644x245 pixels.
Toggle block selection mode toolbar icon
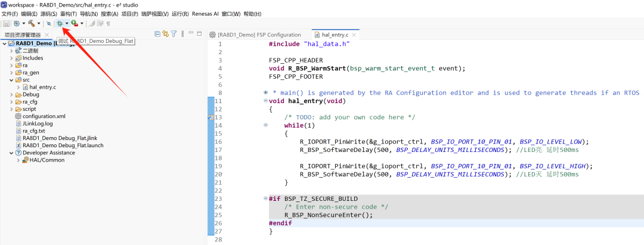click(x=100, y=23)
